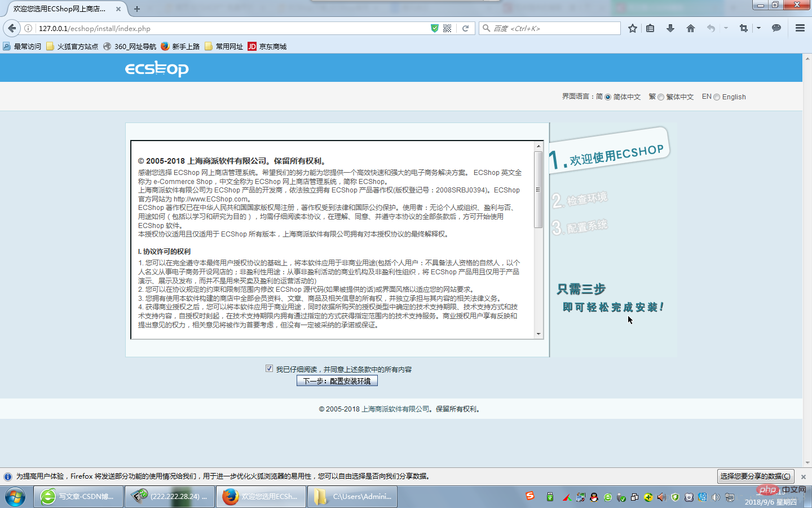Open the screenshot crop tool
The width and height of the screenshot is (812, 508).
pyautogui.click(x=743, y=28)
